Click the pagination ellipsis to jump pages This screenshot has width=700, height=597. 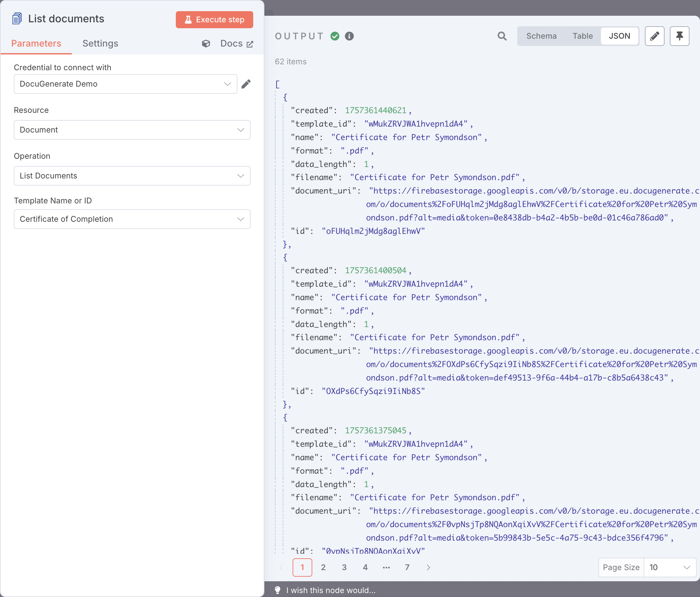tap(386, 567)
